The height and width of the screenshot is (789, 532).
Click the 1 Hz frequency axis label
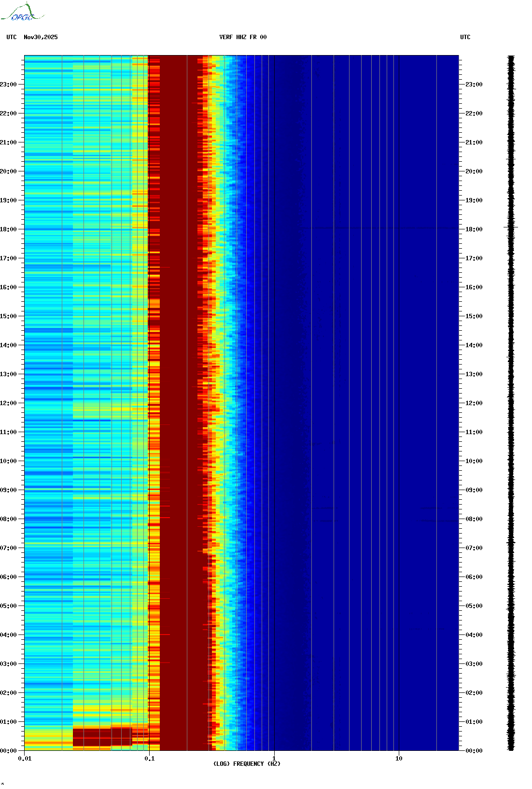(x=274, y=759)
